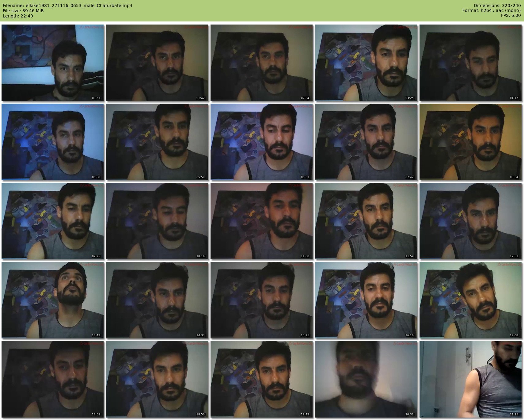The image size is (524, 420).
Task: Open the thumbnail at 06:51
Action: point(261,142)
